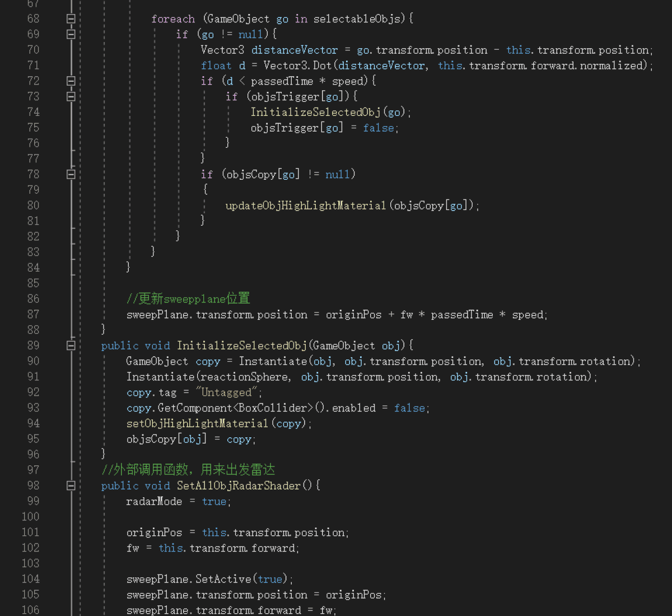Click the //更新sweepplane位置 comment
Image resolution: width=672 pixels, height=616 pixels.
(188, 298)
